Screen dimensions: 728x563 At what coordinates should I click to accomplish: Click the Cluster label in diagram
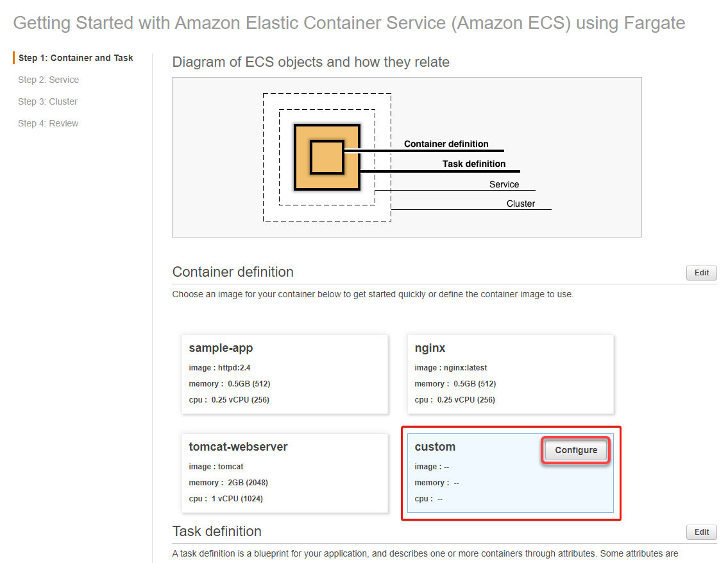[x=520, y=204]
